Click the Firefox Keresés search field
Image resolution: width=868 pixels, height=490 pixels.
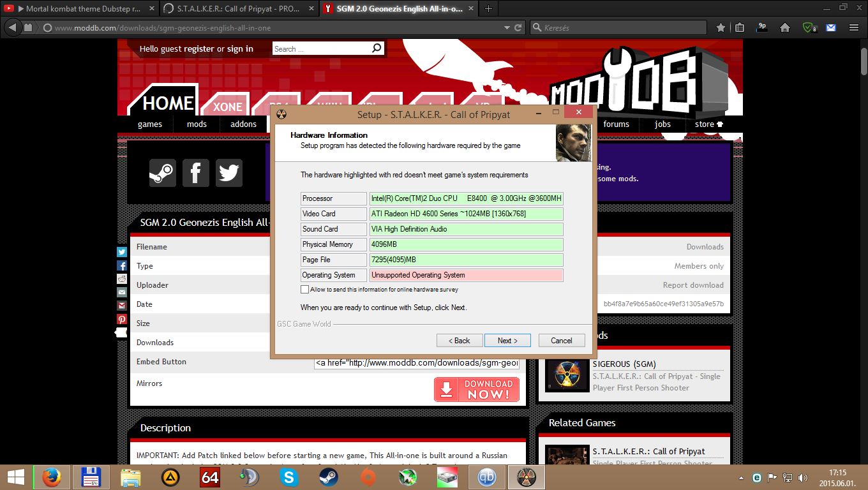click(x=618, y=28)
